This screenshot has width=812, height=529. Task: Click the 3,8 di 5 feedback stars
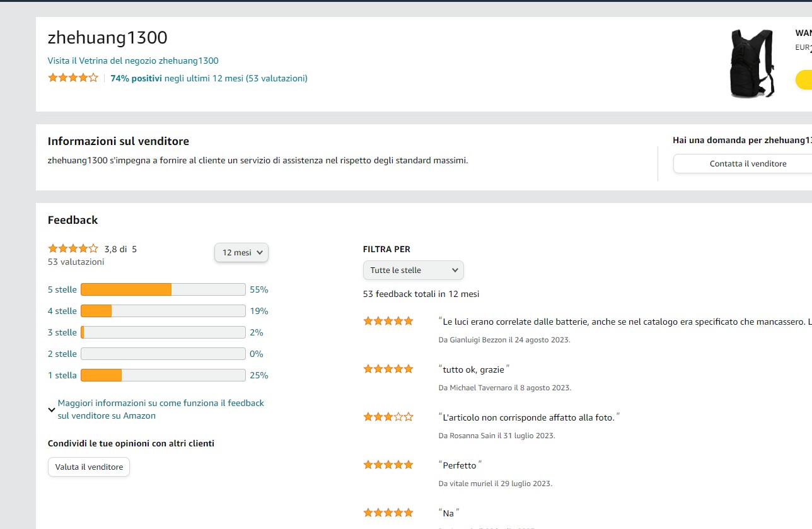[73, 248]
